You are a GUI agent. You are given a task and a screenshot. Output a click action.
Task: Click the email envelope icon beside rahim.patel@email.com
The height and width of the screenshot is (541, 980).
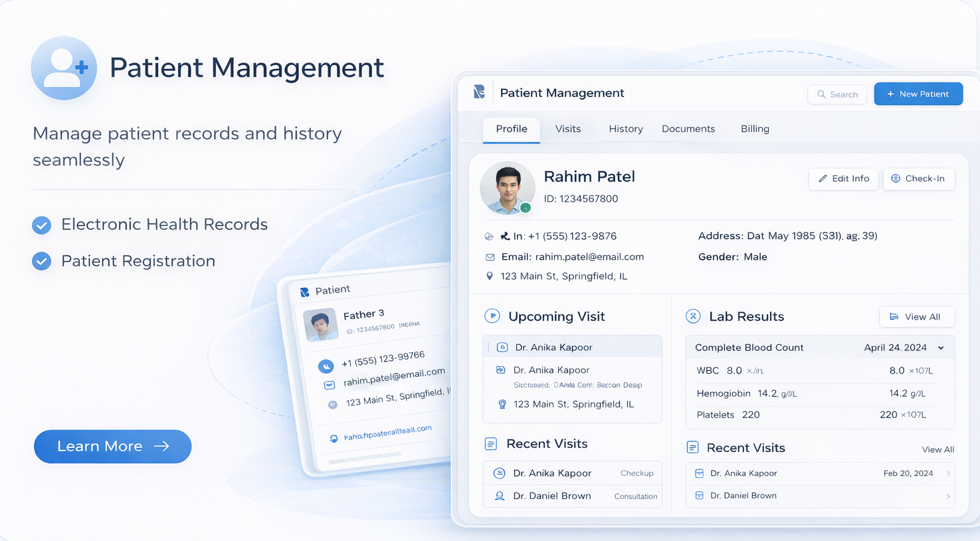[x=490, y=257]
